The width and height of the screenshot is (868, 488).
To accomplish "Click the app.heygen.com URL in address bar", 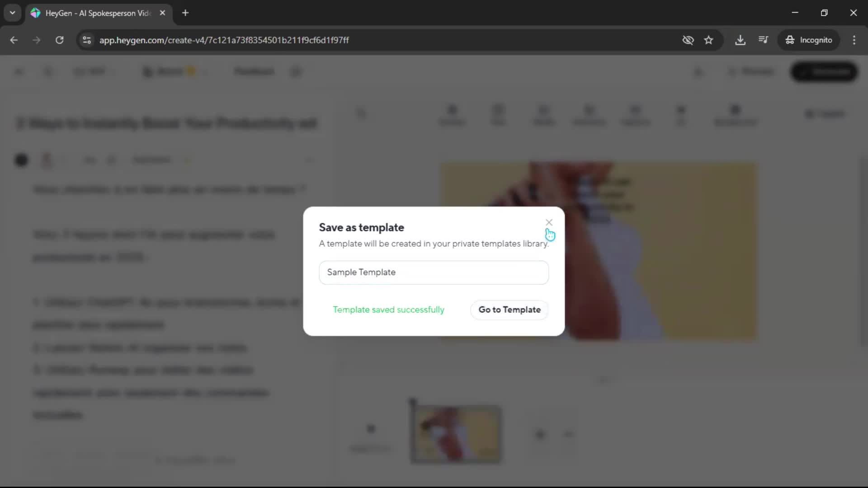I will 224,40.
